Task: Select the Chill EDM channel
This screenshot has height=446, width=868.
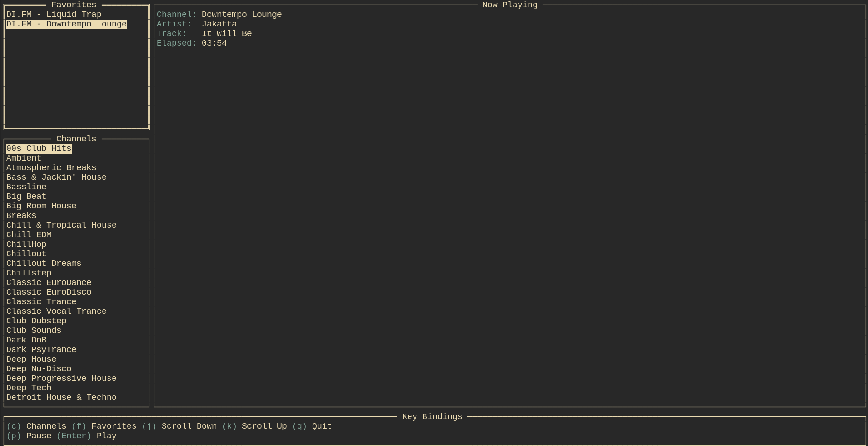Action: 29,235
